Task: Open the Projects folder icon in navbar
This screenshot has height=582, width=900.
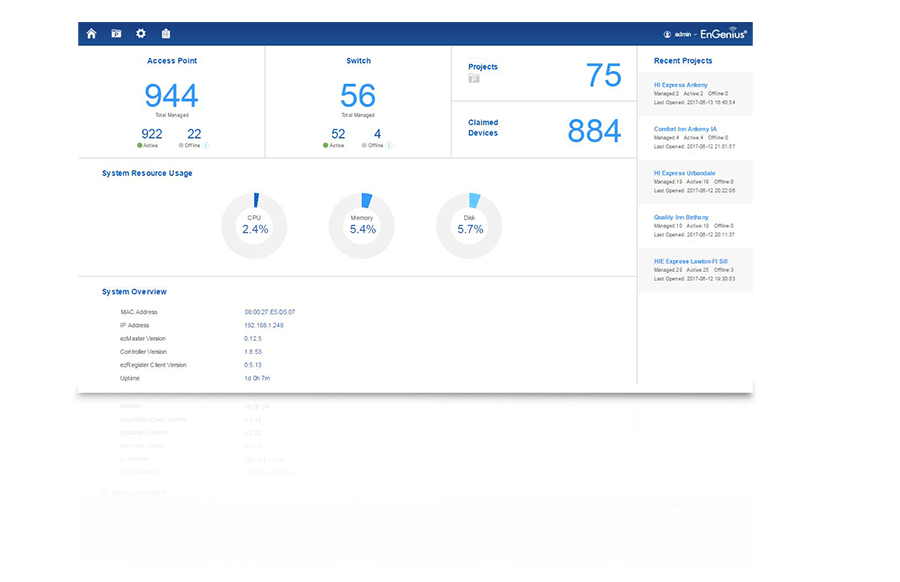Action: coord(116,34)
